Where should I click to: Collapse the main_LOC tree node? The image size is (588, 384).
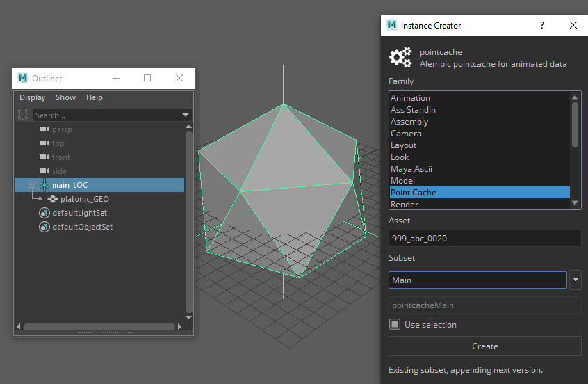pyautogui.click(x=32, y=185)
